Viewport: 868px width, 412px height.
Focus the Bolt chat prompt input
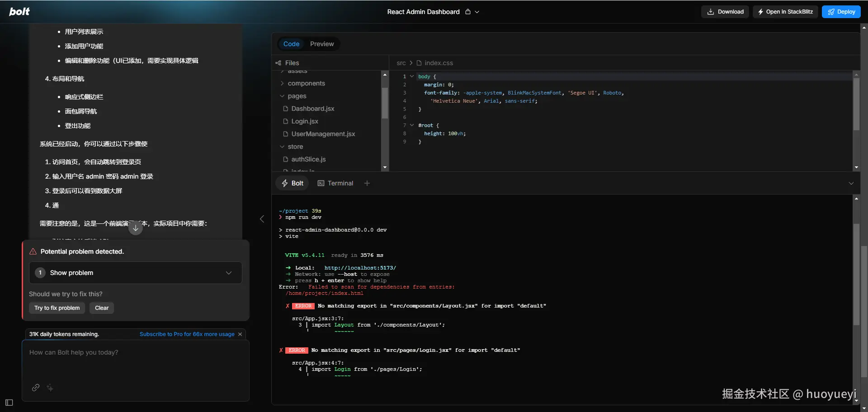pyautogui.click(x=136, y=362)
